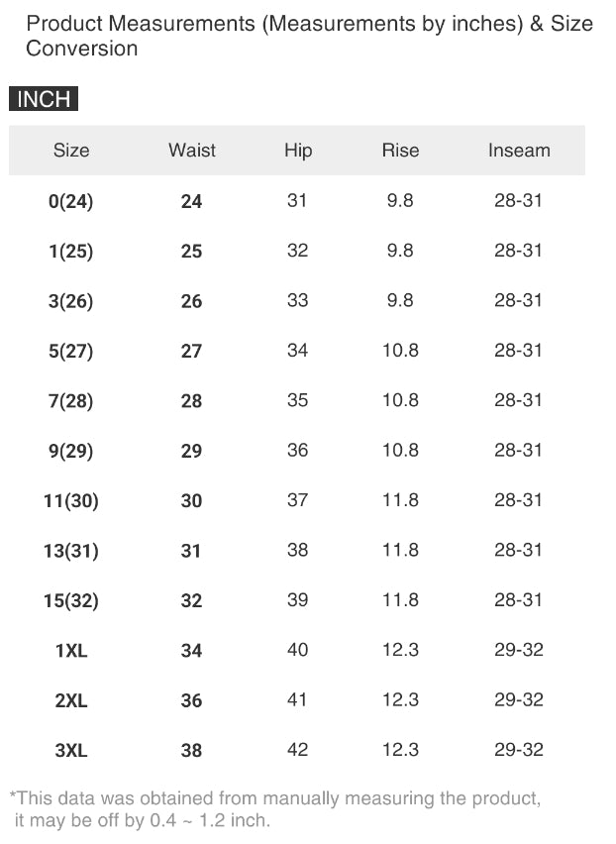Select the Hip column header
616x844 pixels.
[x=298, y=151]
